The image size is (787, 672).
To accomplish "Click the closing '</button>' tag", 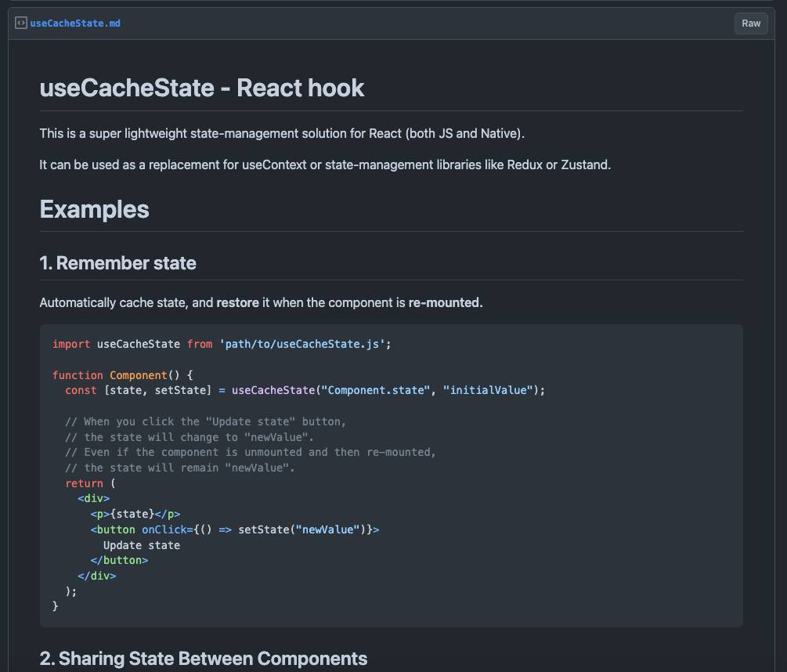I will point(120,560).
